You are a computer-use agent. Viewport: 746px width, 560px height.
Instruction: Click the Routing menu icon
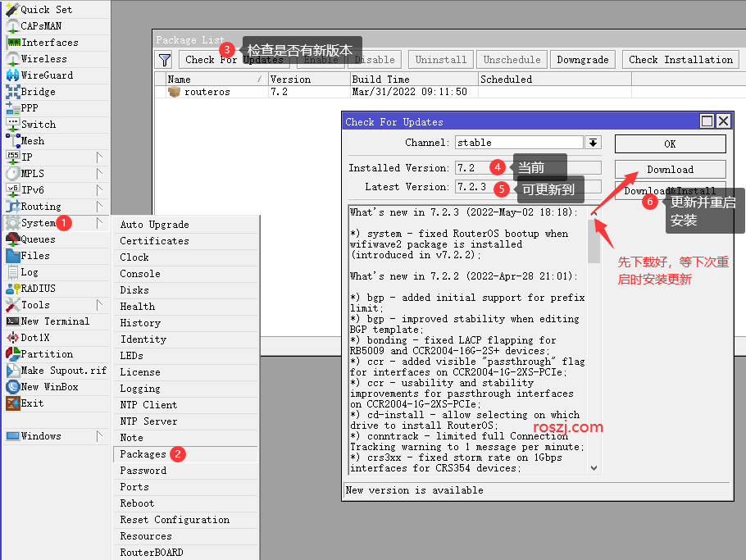[x=12, y=207]
